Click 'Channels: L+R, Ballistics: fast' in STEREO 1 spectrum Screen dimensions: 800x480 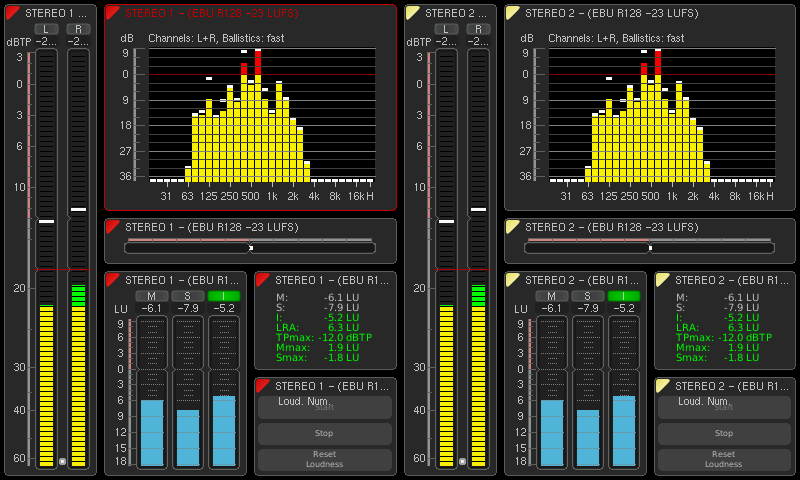pyautogui.click(x=216, y=38)
